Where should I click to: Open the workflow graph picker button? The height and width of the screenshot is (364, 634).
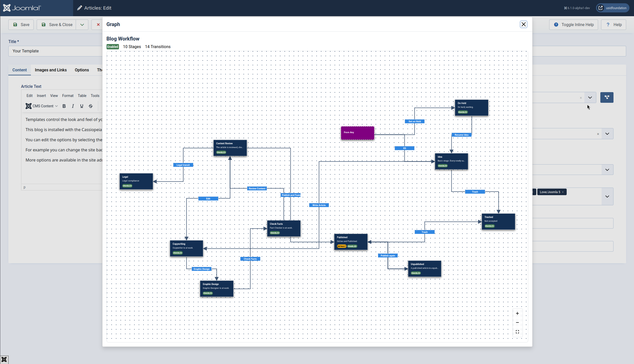pyautogui.click(x=607, y=97)
